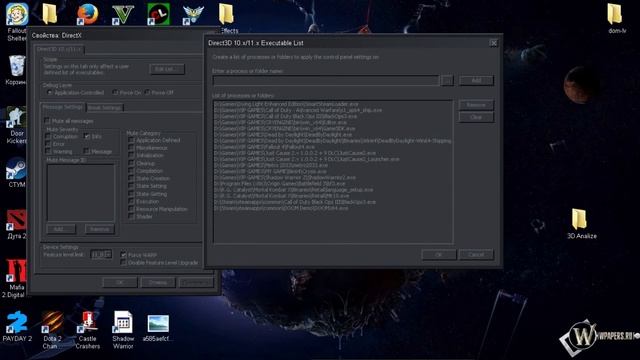Viewport: 640px width, 360px height.
Task: Click Add under the Mute Message ID box
Action: coord(61,229)
